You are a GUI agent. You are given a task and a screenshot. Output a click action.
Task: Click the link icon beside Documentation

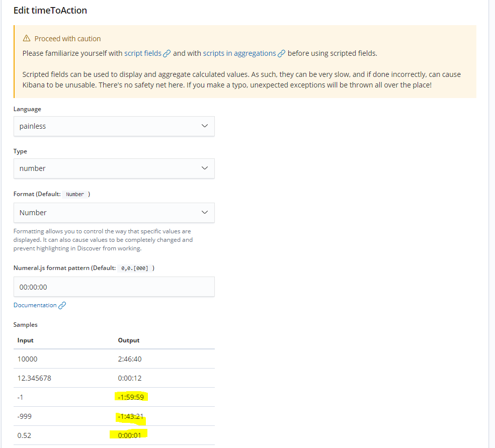pos(62,305)
